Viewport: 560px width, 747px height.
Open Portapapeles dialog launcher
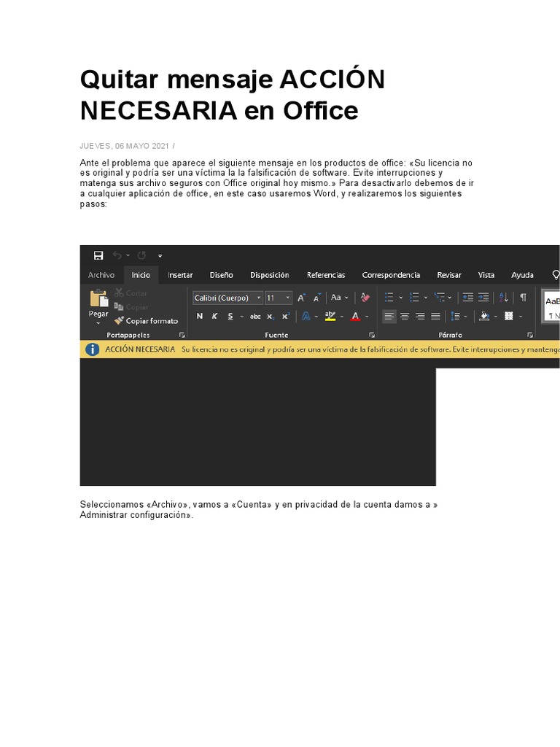pyautogui.click(x=182, y=335)
